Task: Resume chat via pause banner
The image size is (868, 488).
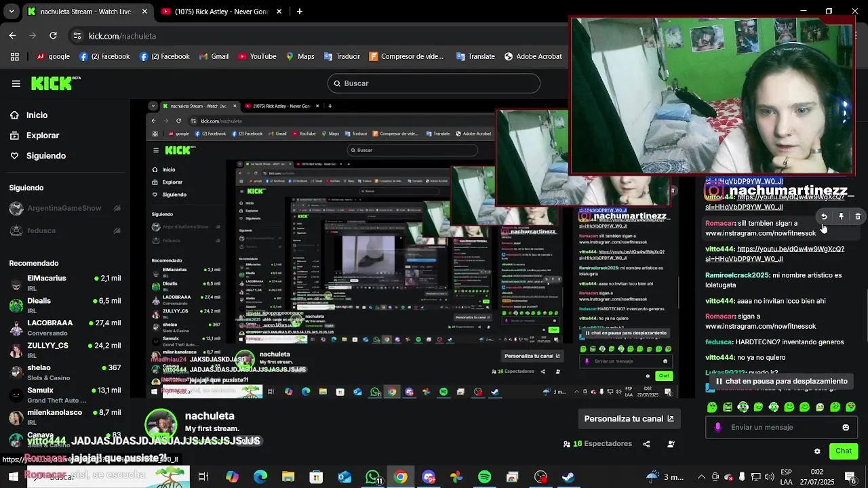Action: click(781, 382)
